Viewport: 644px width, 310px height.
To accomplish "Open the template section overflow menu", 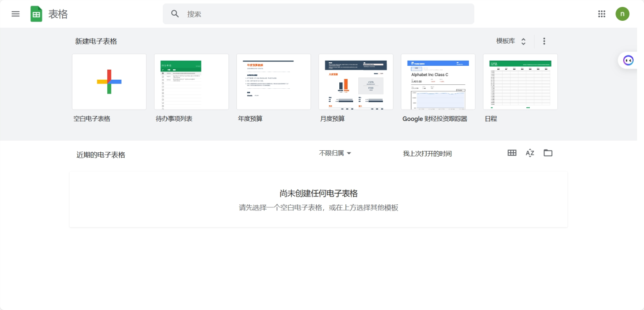I will coord(544,41).
